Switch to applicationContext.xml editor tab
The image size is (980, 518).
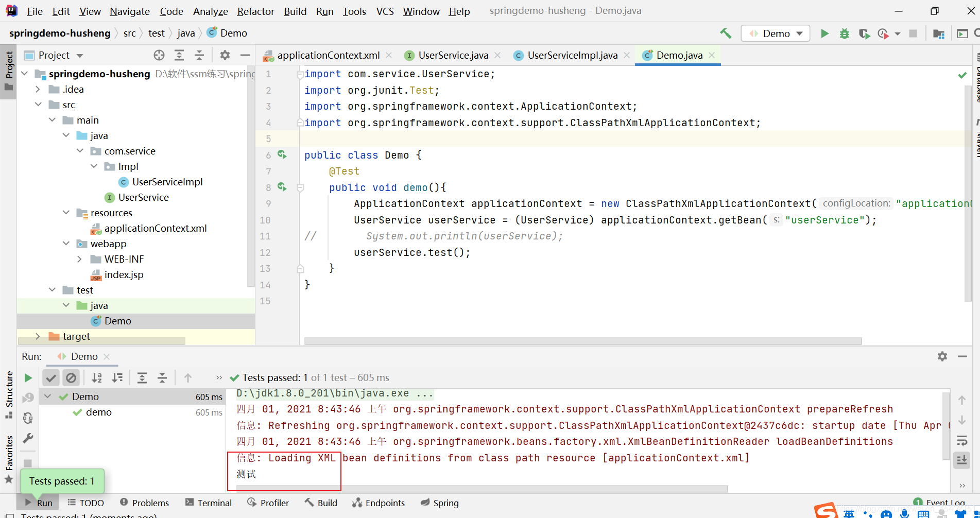coord(329,55)
